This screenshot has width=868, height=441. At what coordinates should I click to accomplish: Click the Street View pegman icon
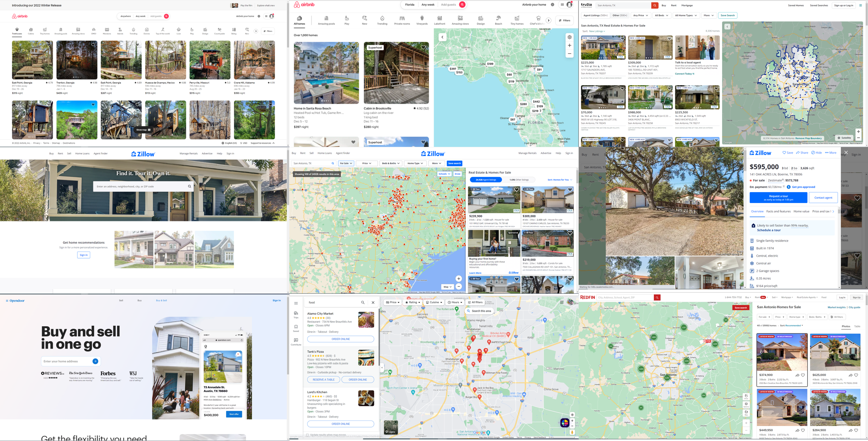point(572,432)
